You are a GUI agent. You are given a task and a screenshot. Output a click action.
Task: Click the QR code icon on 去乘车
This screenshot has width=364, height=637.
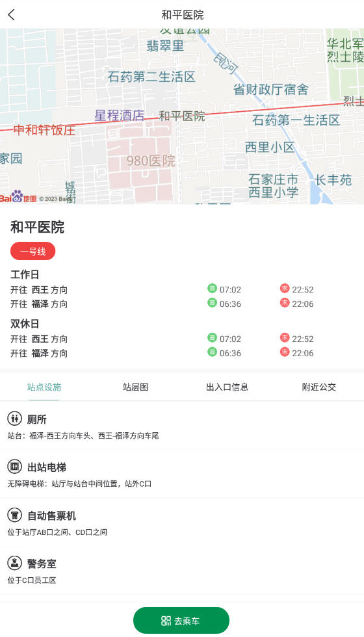pyautogui.click(x=166, y=620)
